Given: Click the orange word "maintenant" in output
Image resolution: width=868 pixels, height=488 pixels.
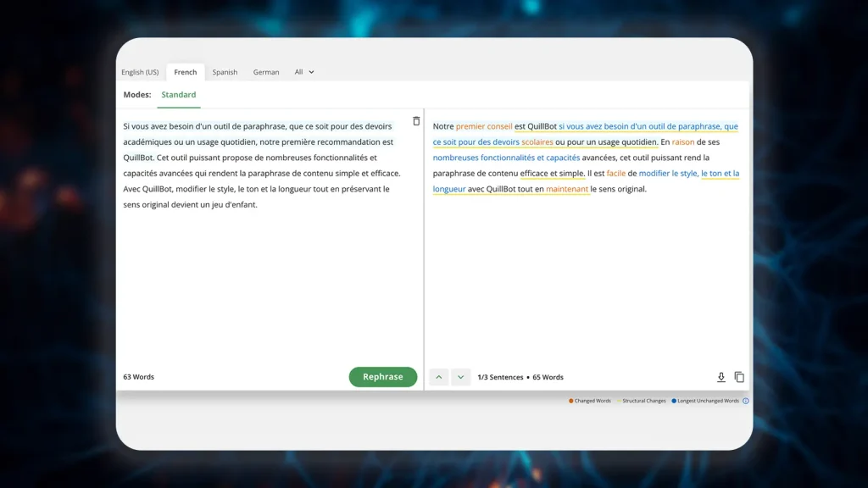Looking at the screenshot, I should tap(567, 189).
